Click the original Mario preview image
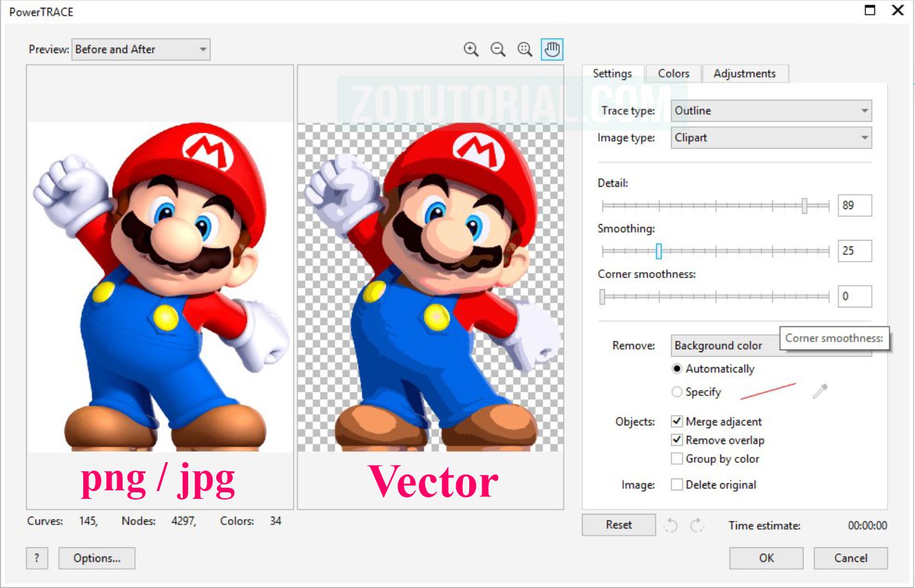 click(x=160, y=286)
